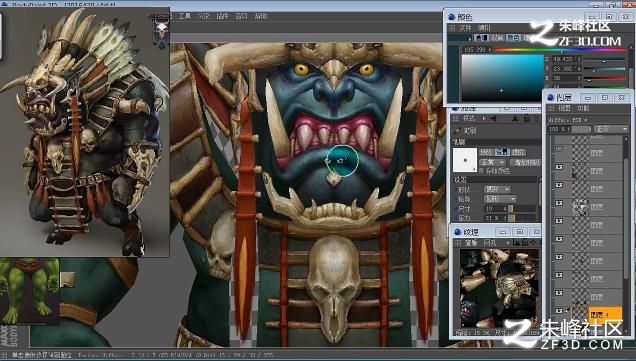
Task: Pick a shade in the teal color picker square
Action: (x=503, y=77)
